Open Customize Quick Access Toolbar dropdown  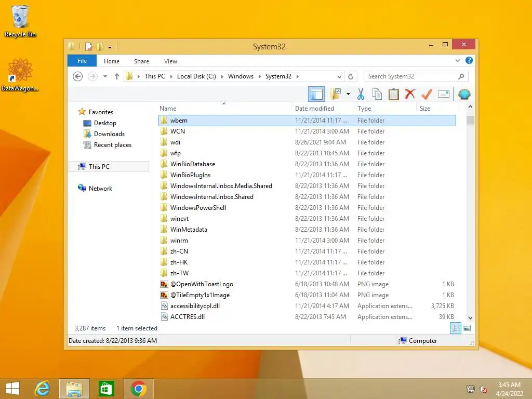pos(110,47)
